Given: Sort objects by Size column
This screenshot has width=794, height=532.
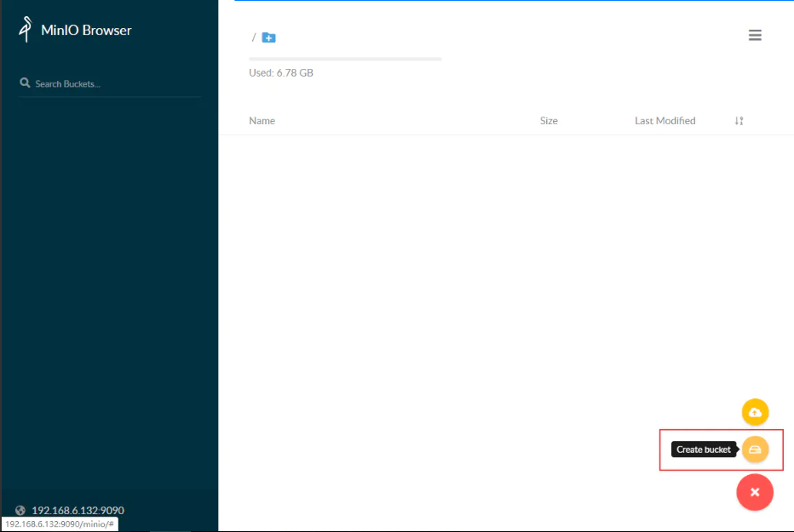Looking at the screenshot, I should click(x=549, y=120).
